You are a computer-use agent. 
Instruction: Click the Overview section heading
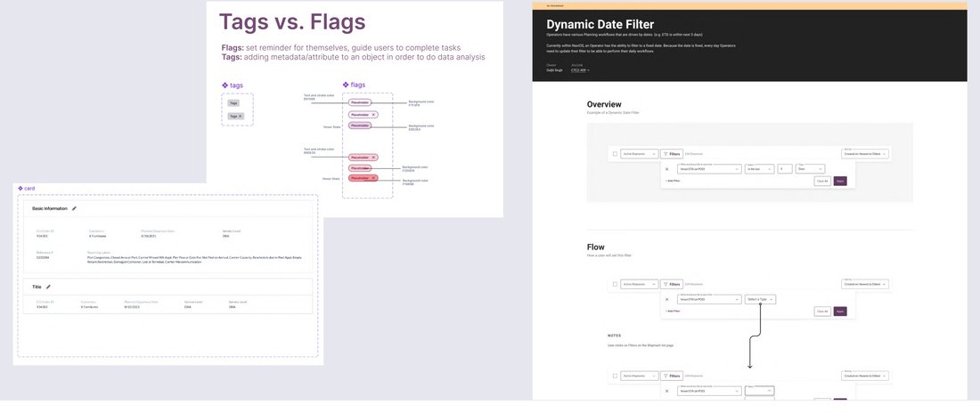tap(604, 104)
